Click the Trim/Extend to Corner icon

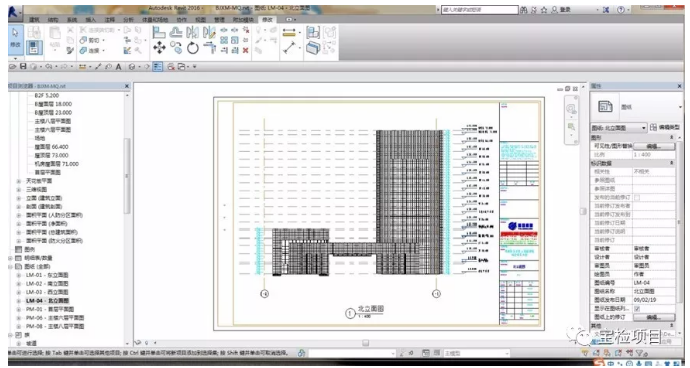click(209, 48)
